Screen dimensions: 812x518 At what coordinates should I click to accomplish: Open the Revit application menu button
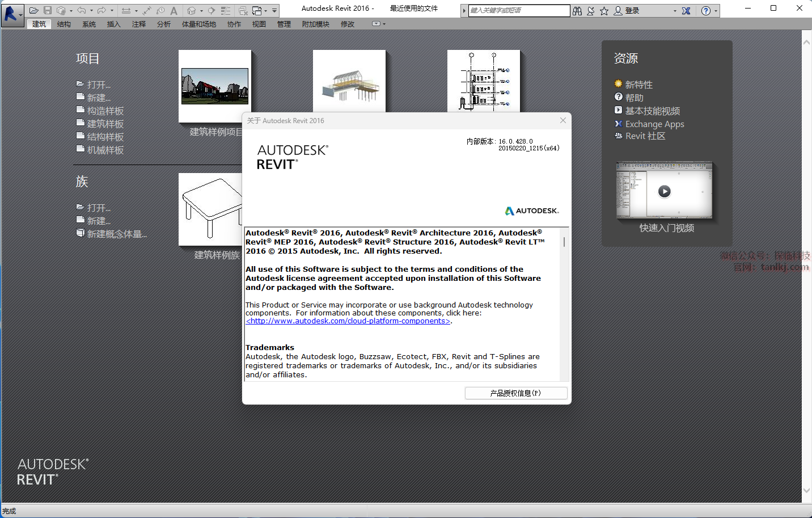tap(12, 14)
